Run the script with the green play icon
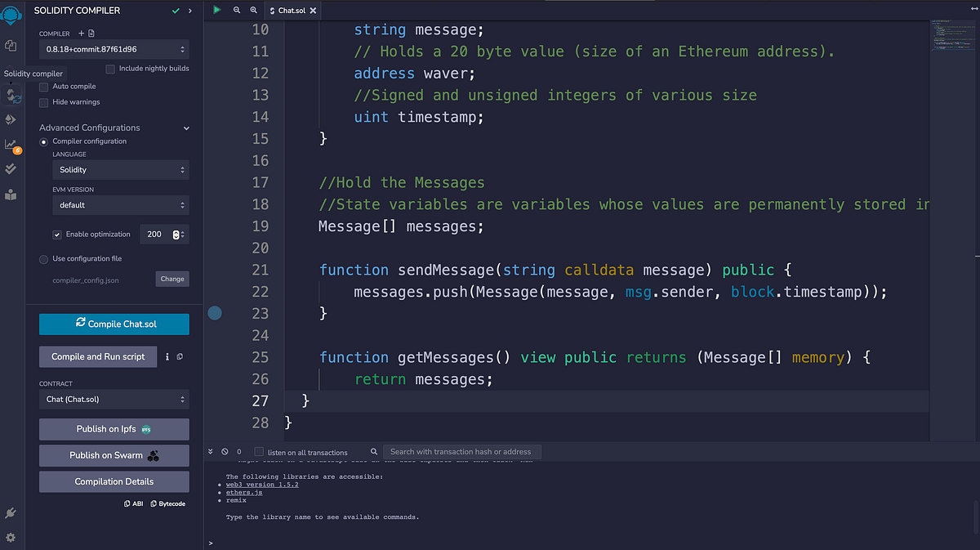 pos(216,10)
